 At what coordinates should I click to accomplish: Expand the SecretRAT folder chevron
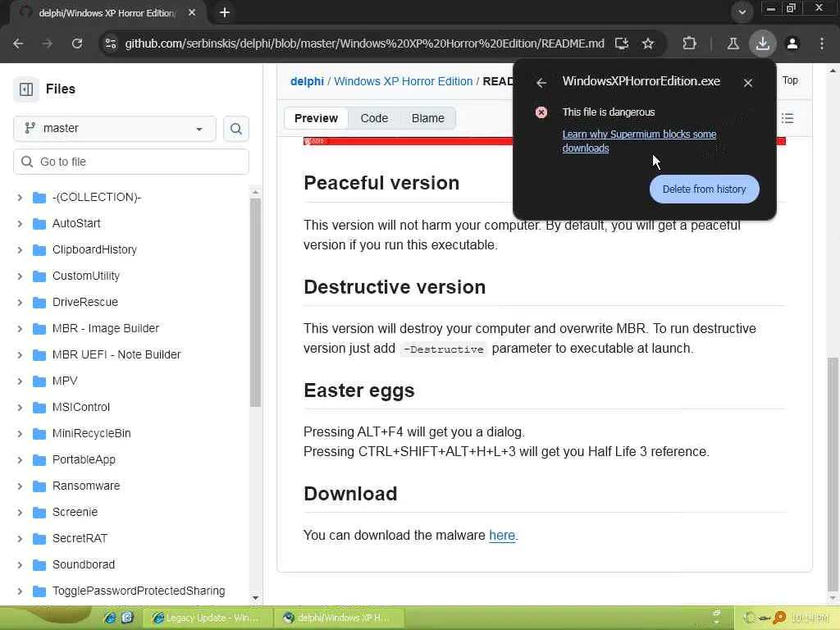[x=20, y=538]
